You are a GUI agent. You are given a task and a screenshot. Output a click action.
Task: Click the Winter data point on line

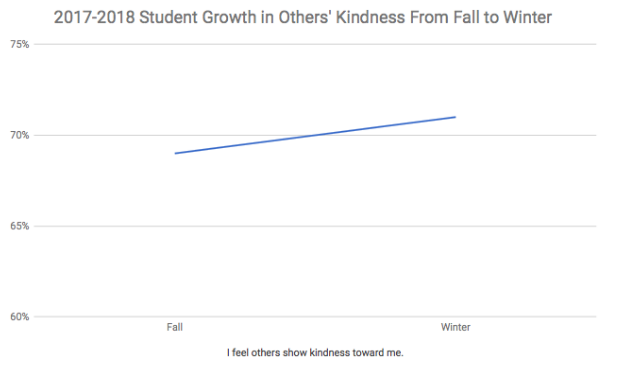[455, 117]
